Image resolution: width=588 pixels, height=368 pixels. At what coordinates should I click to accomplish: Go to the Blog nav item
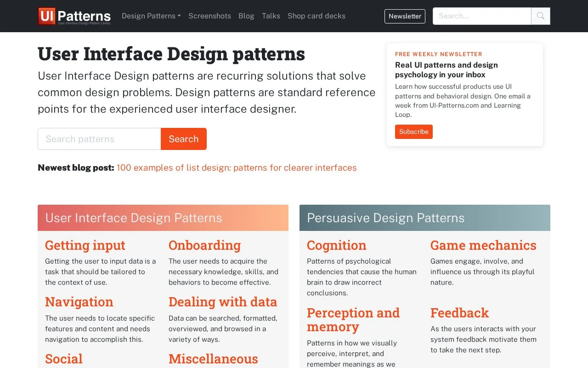click(x=246, y=16)
